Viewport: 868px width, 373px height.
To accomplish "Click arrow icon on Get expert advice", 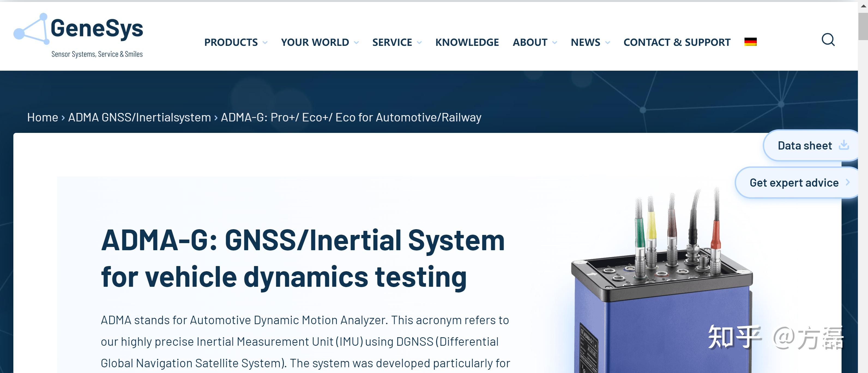I will coord(848,183).
